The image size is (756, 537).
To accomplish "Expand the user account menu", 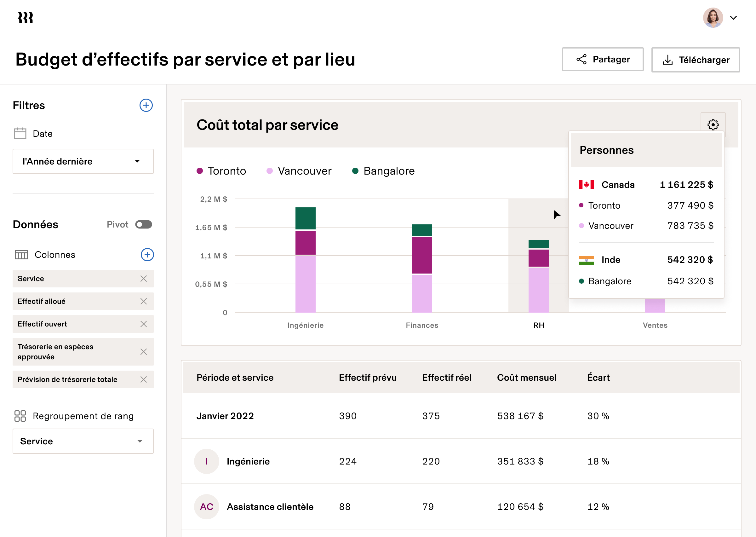I will pyautogui.click(x=734, y=18).
